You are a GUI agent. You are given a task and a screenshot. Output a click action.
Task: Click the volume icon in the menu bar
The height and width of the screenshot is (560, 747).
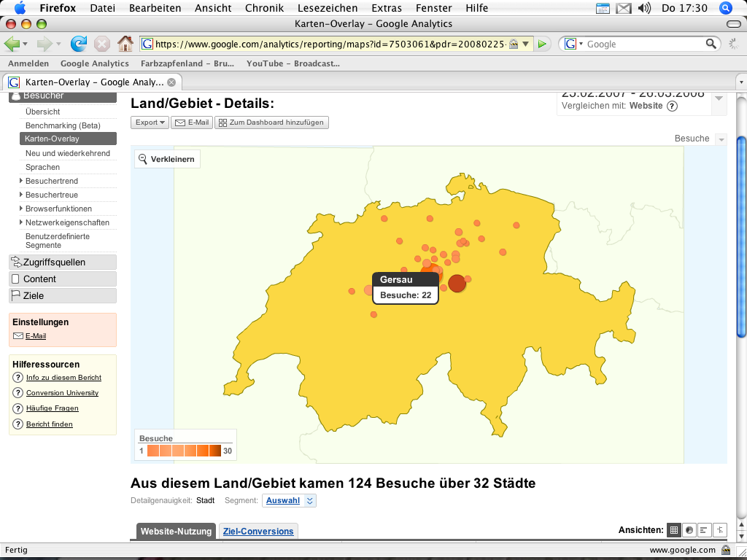(x=644, y=8)
